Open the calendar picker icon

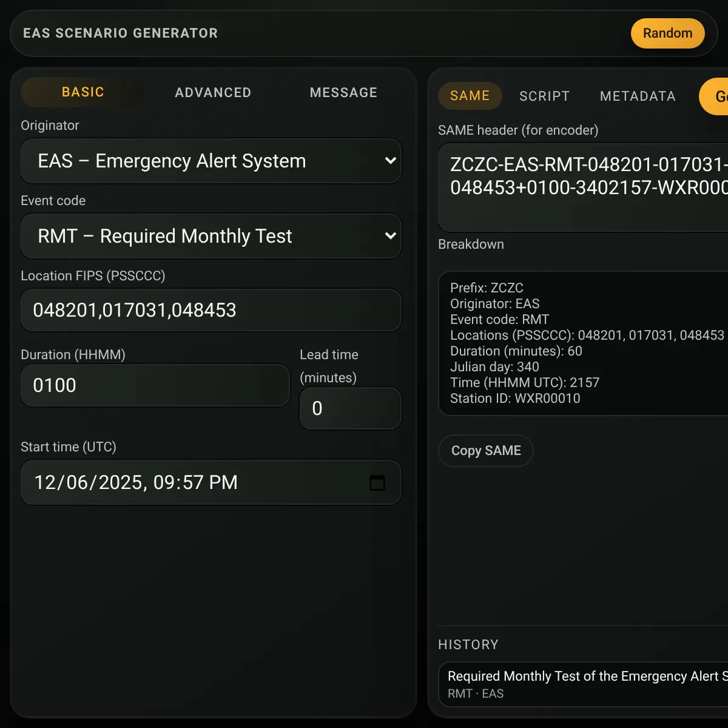point(377,482)
